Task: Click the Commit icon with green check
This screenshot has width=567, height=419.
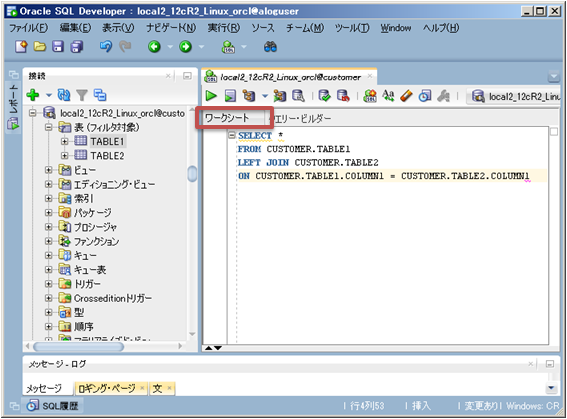Action: [324, 96]
